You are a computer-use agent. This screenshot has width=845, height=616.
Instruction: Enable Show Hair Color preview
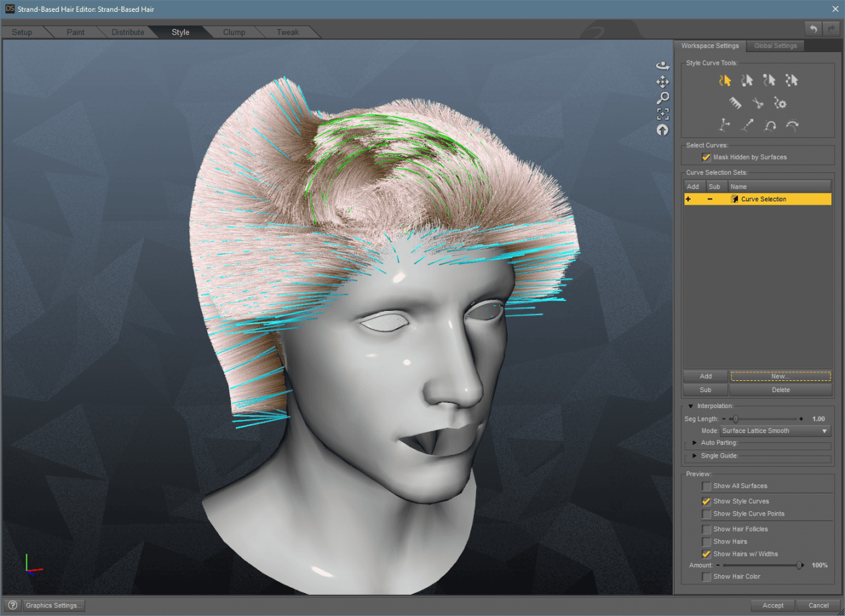pos(706,576)
